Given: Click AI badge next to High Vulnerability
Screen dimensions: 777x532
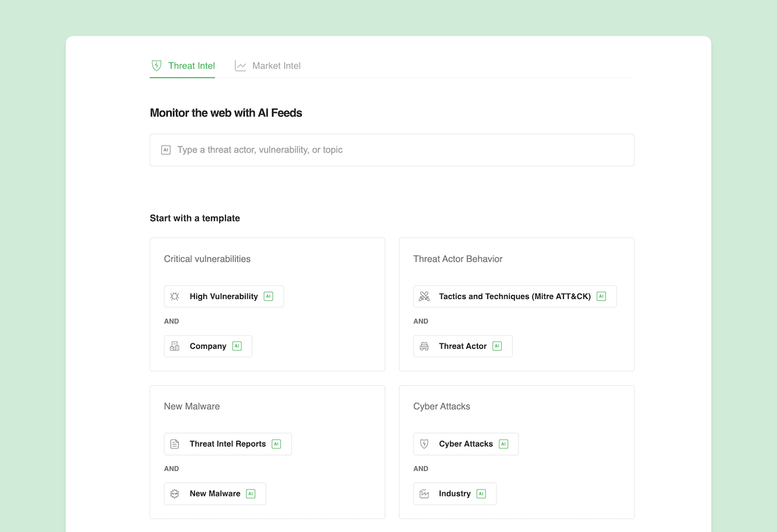Looking at the screenshot, I should 269,296.
